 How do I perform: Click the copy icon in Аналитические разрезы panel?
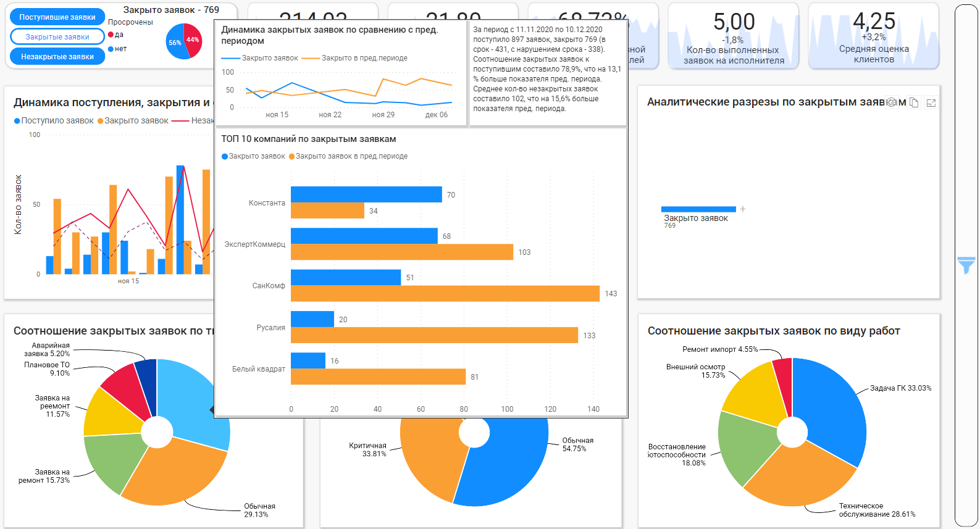[x=915, y=102]
